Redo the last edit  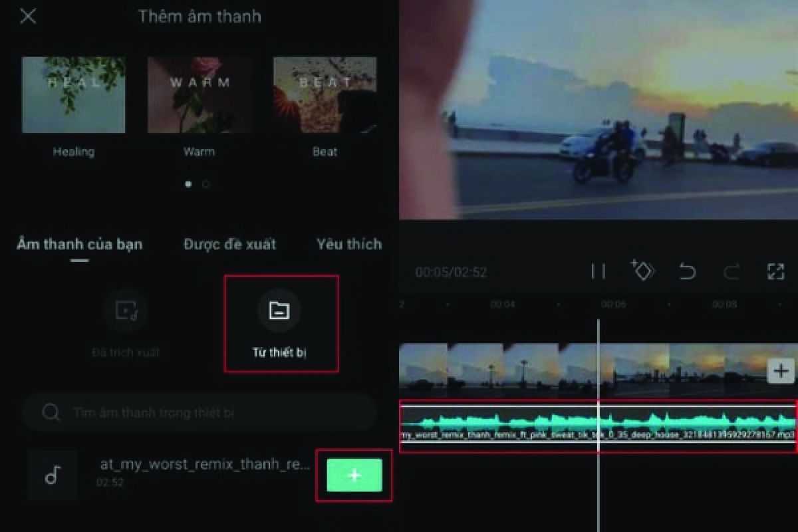click(731, 271)
